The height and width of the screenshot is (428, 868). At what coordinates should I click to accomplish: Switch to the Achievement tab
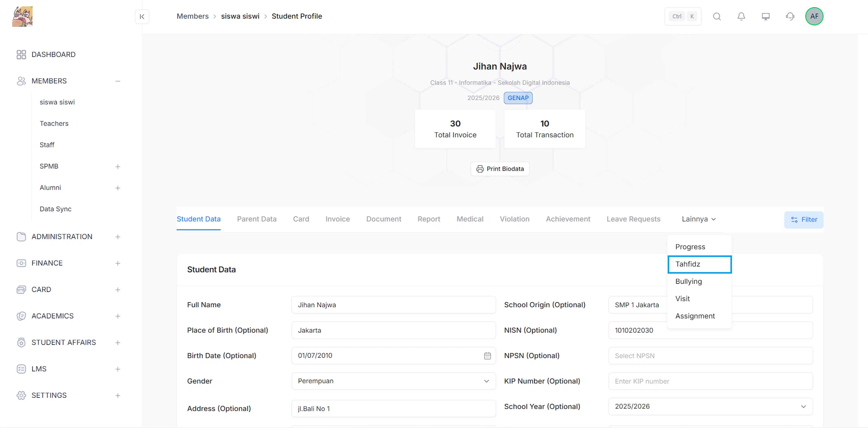[x=568, y=219]
